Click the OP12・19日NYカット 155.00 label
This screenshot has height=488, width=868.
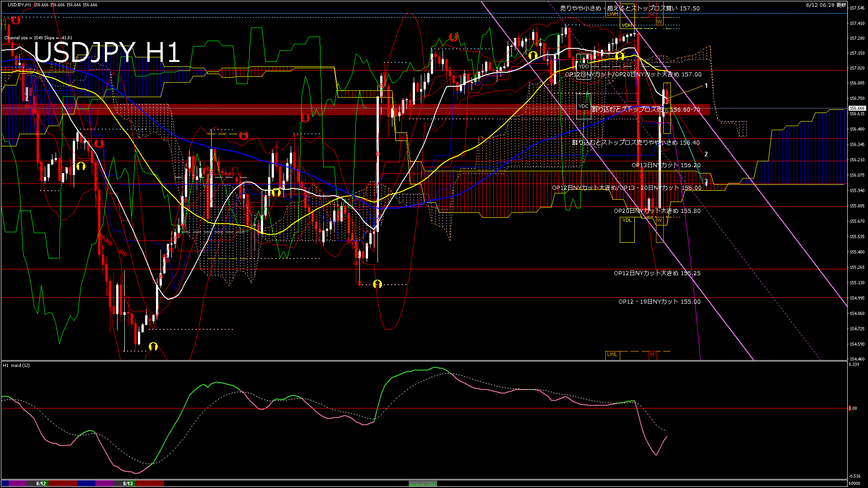point(659,301)
